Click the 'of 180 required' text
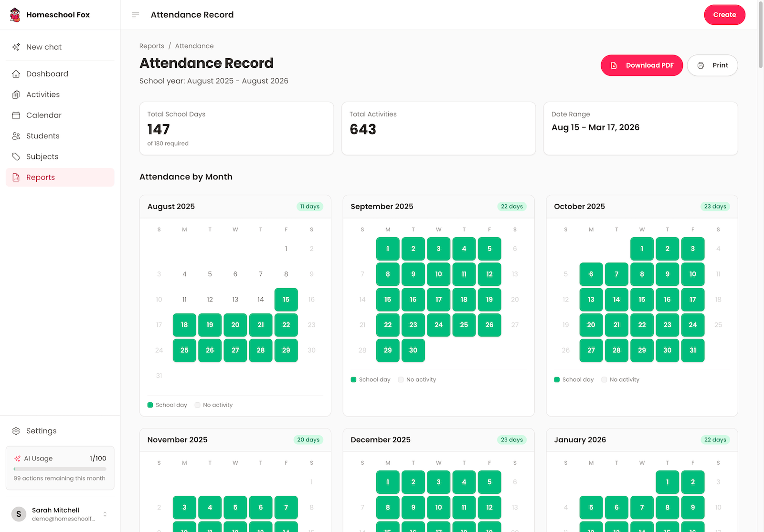764x532 pixels. point(168,144)
